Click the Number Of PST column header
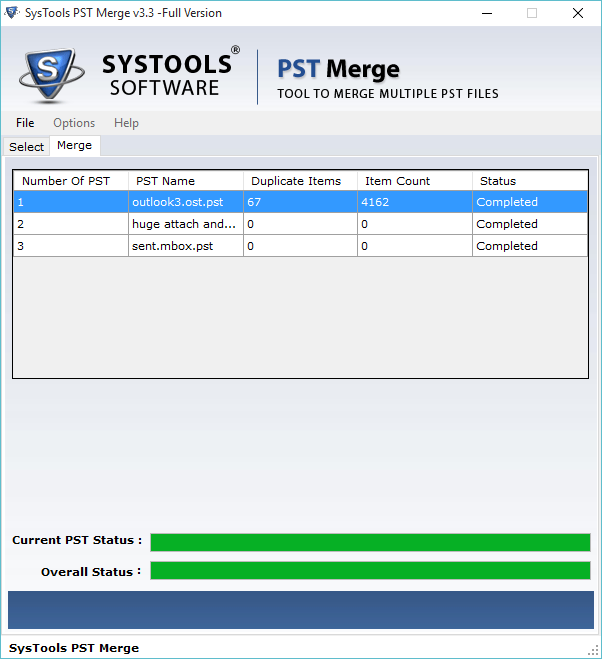 71,181
